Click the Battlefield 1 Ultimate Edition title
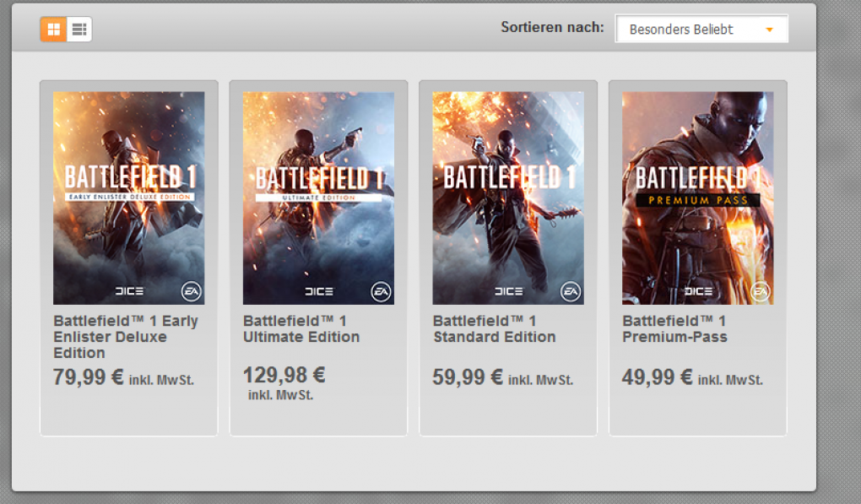 (301, 329)
